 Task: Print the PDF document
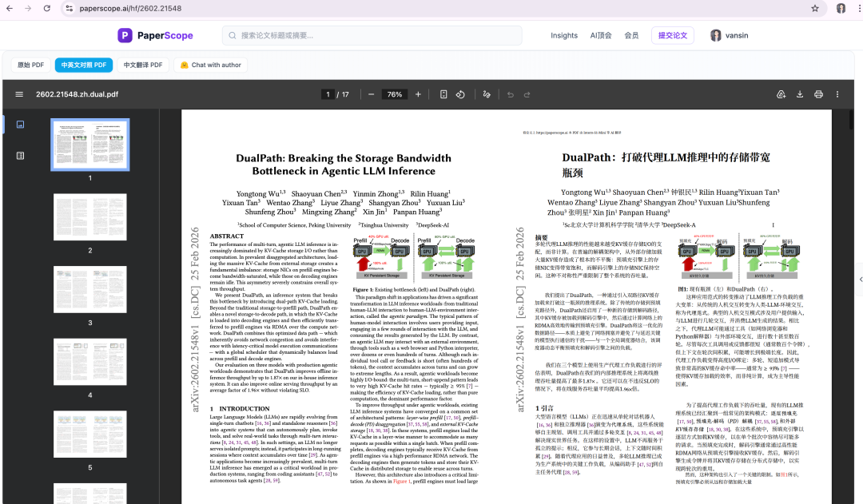pos(818,94)
